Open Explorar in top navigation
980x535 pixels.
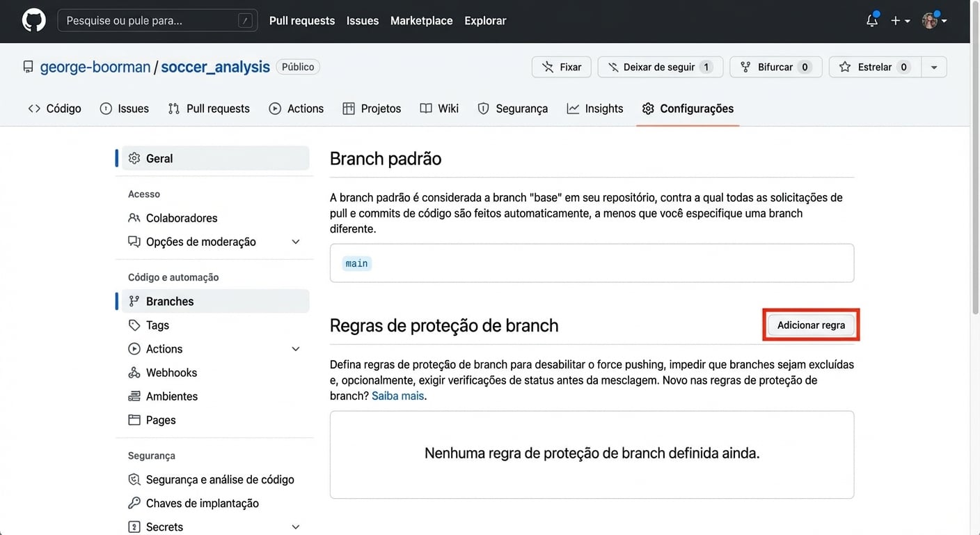(485, 21)
